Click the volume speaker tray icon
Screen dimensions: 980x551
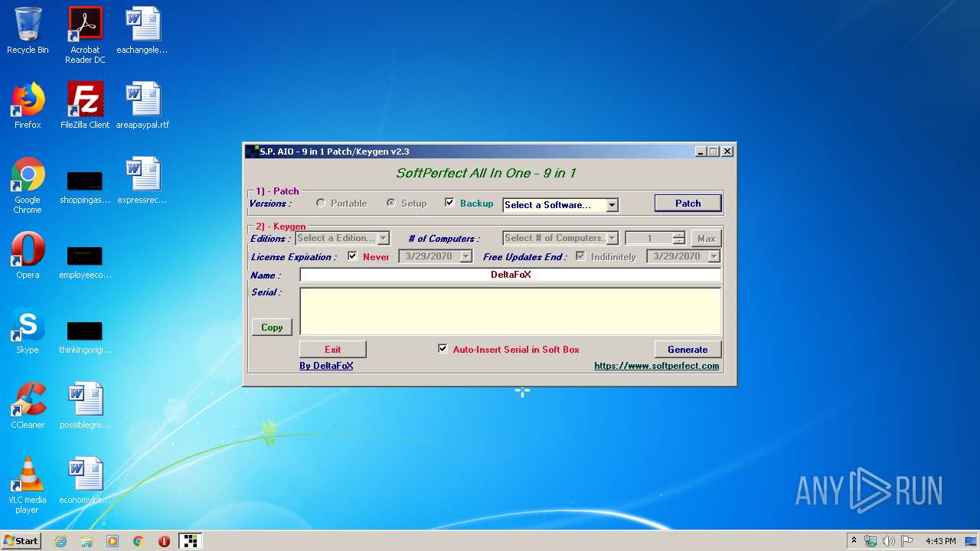[x=890, y=541]
